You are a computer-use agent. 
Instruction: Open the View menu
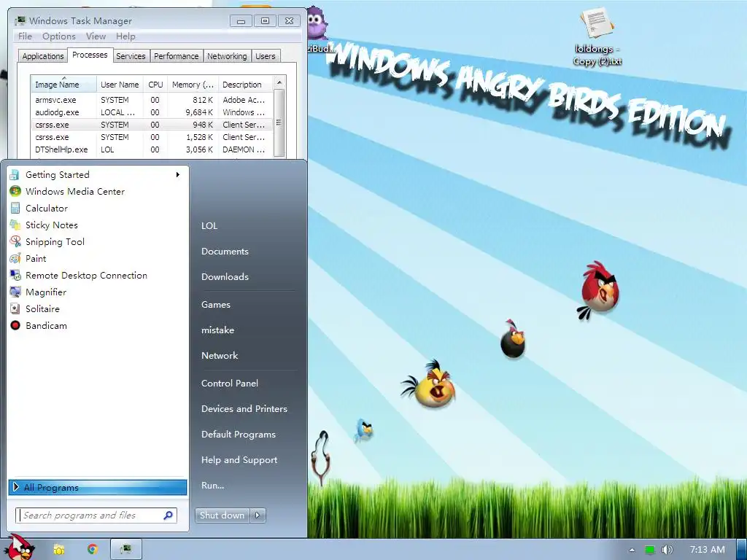coord(96,36)
